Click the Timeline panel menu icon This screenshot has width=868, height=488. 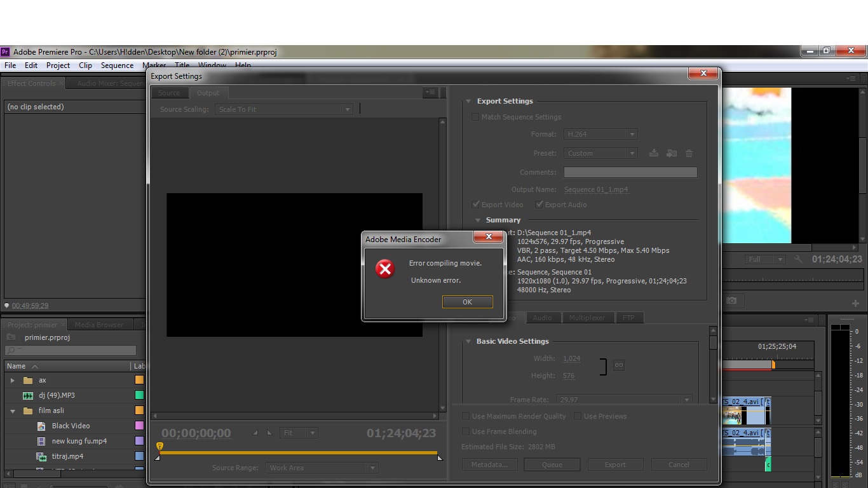809,320
